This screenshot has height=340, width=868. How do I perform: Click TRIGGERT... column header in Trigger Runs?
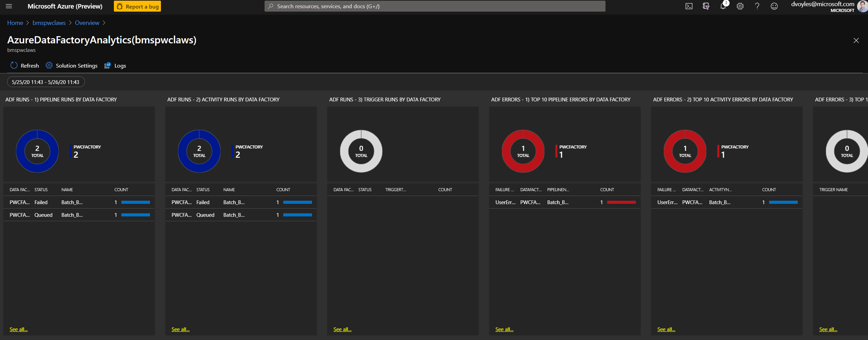click(395, 189)
